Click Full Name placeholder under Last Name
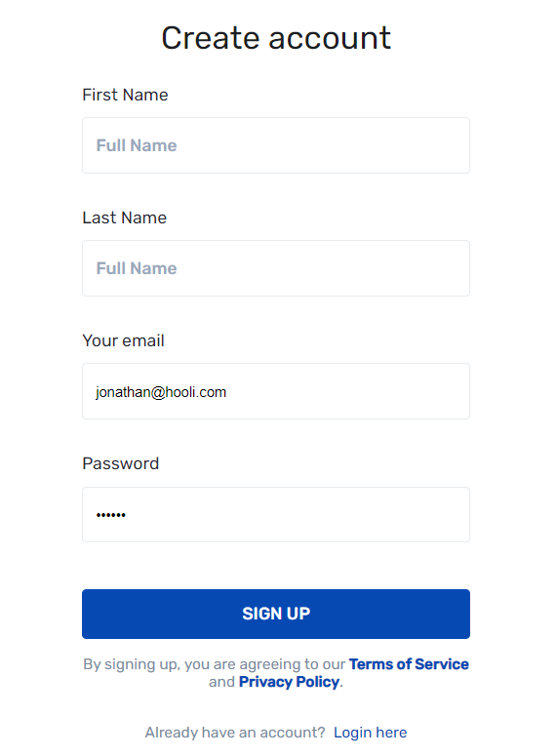556x756 pixels. pyautogui.click(x=137, y=268)
